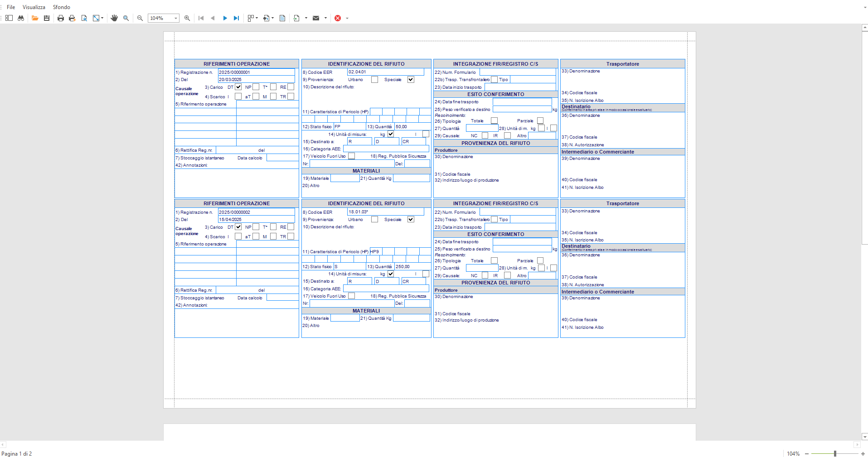This screenshot has width=868, height=457.
Task: Open the File menu
Action: (11, 7)
